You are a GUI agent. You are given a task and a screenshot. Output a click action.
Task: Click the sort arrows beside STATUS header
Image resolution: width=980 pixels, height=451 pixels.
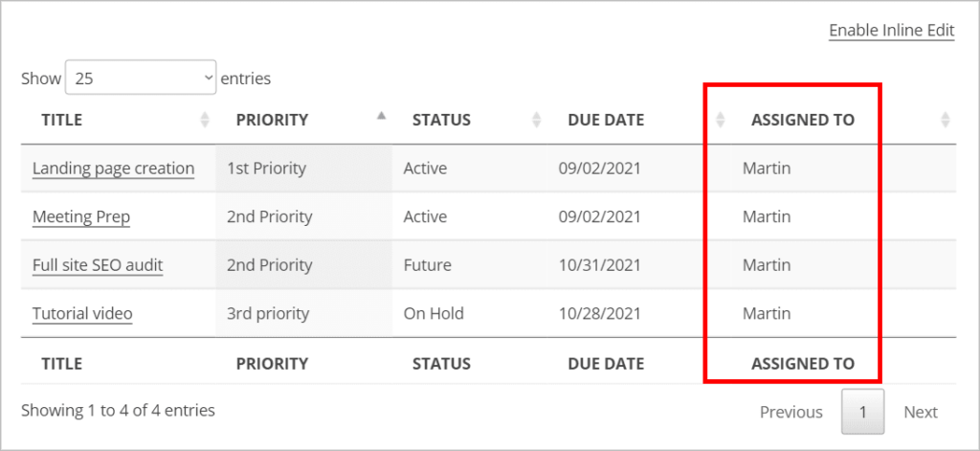click(x=536, y=120)
